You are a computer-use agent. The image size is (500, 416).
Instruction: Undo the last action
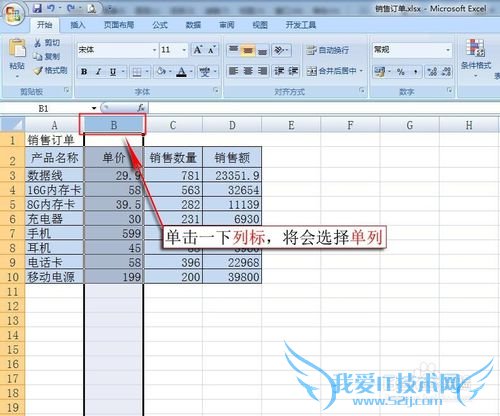click(x=51, y=8)
